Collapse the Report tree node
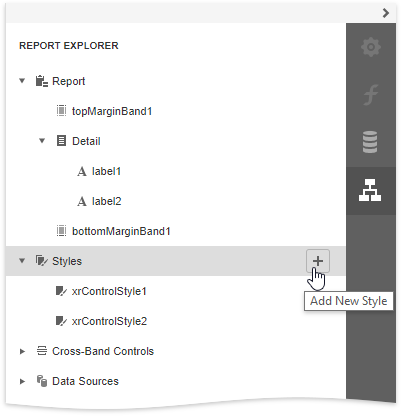 pos(22,81)
